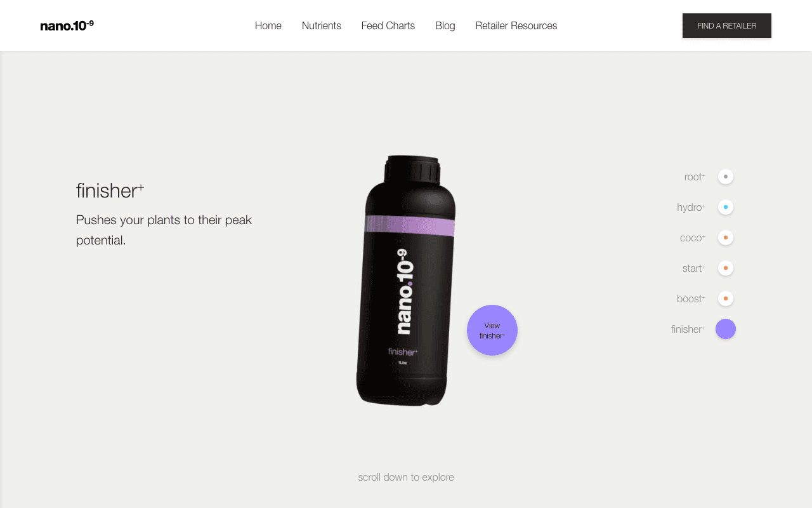812x508 pixels.
Task: Click the coco+ text label
Action: (693, 238)
